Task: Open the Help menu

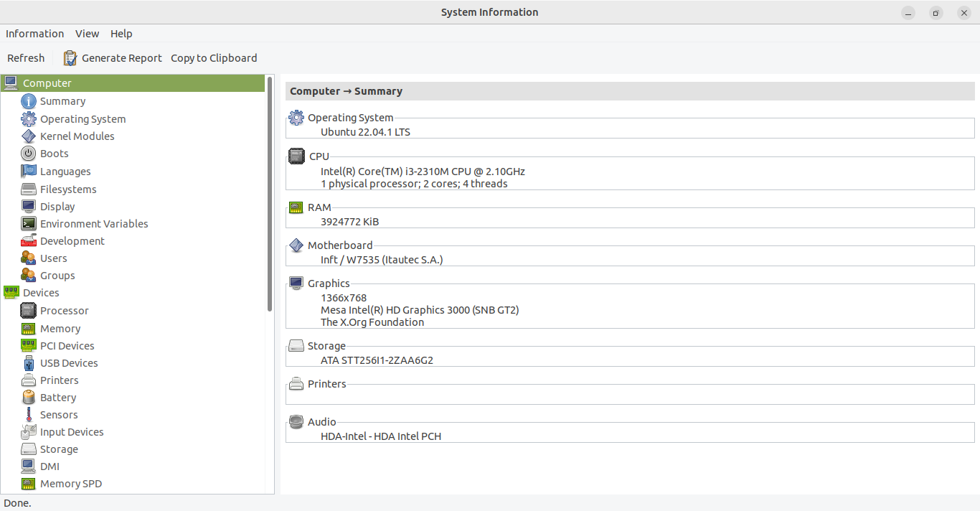Action: coord(121,34)
